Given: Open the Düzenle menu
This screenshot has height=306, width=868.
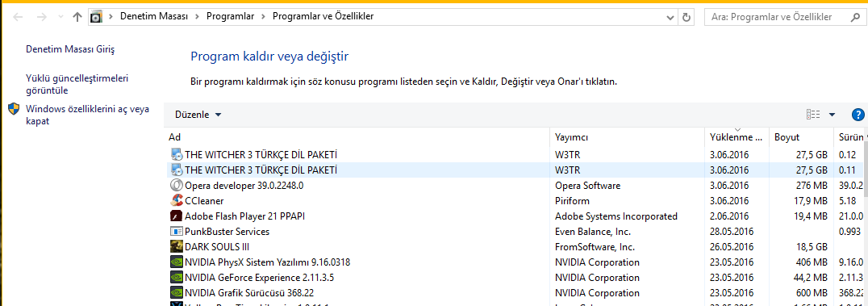Looking at the screenshot, I should 198,115.
